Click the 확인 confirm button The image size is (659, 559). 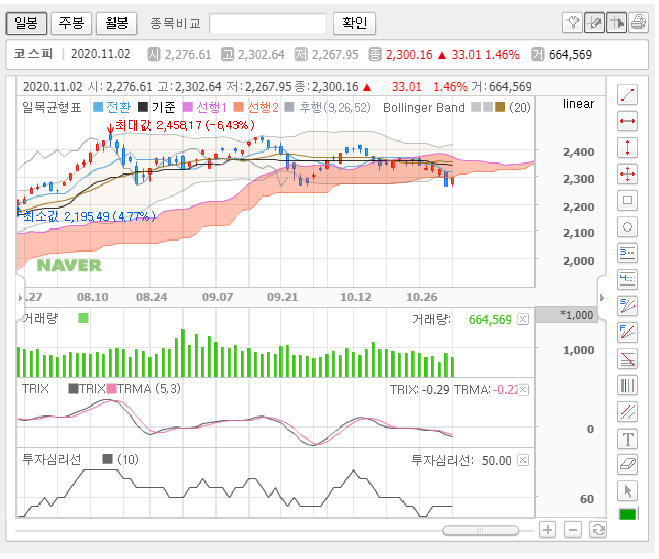(x=354, y=23)
